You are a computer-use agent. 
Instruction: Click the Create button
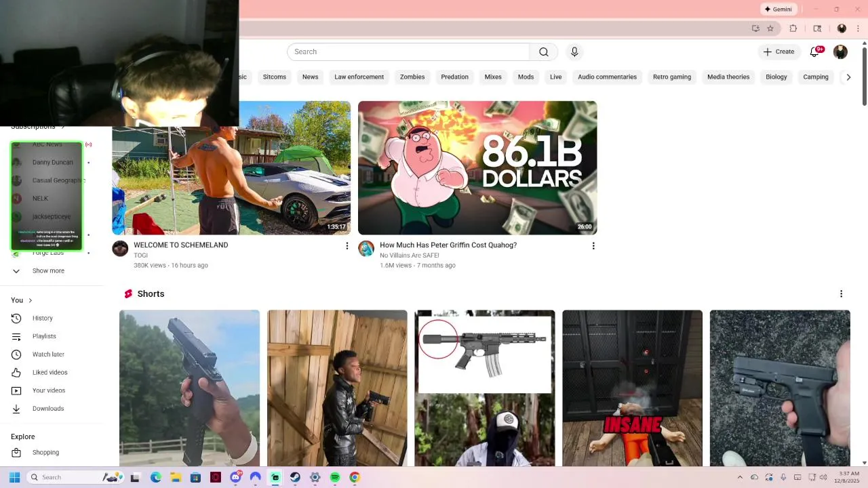click(x=778, y=52)
